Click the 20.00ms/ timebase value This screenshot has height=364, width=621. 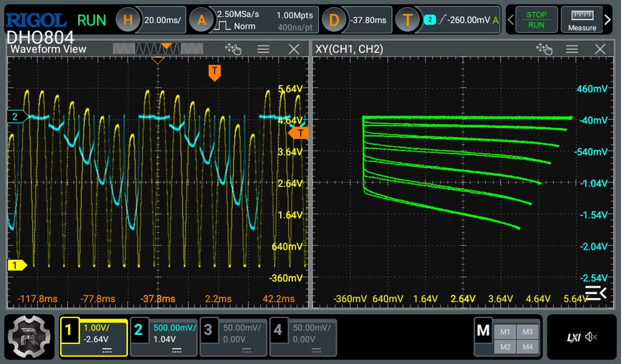pyautogui.click(x=162, y=20)
